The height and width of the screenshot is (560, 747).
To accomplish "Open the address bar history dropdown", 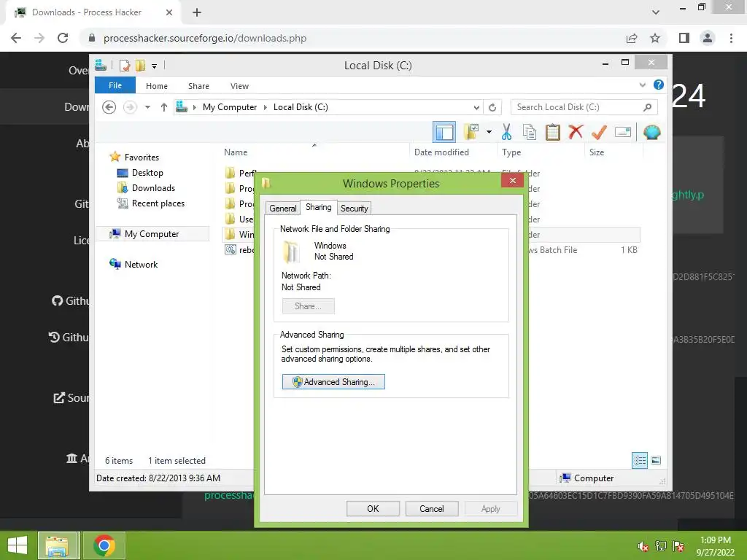I will coord(476,108).
